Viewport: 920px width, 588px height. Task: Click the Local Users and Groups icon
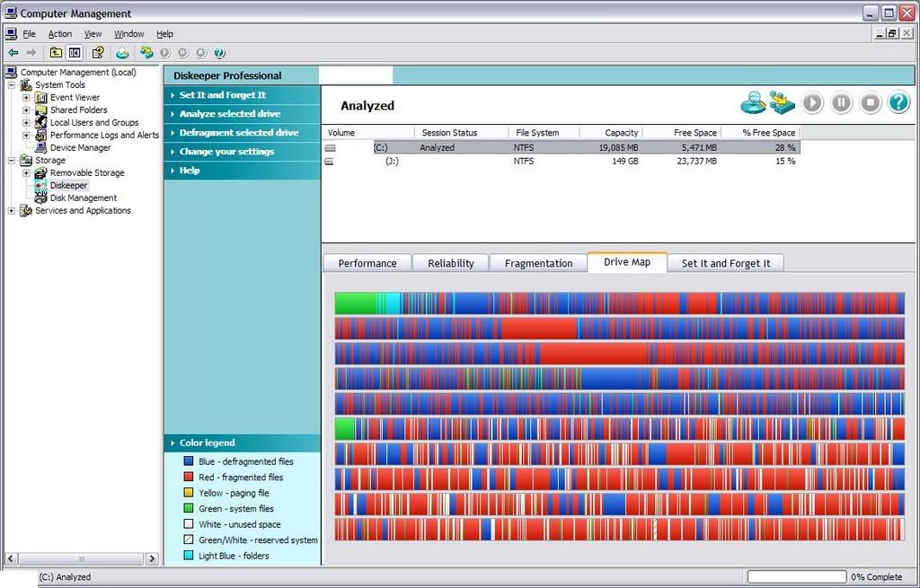point(41,122)
